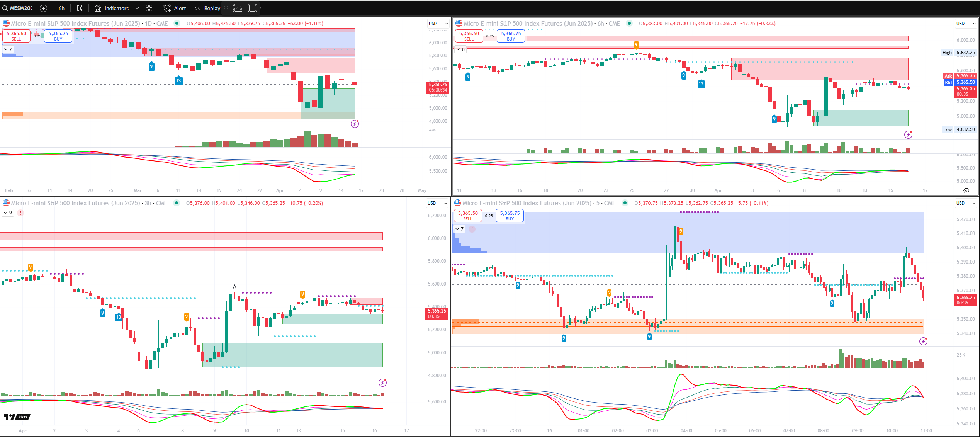
Task: Open symbol search for MESM2025
Action: click(x=18, y=8)
